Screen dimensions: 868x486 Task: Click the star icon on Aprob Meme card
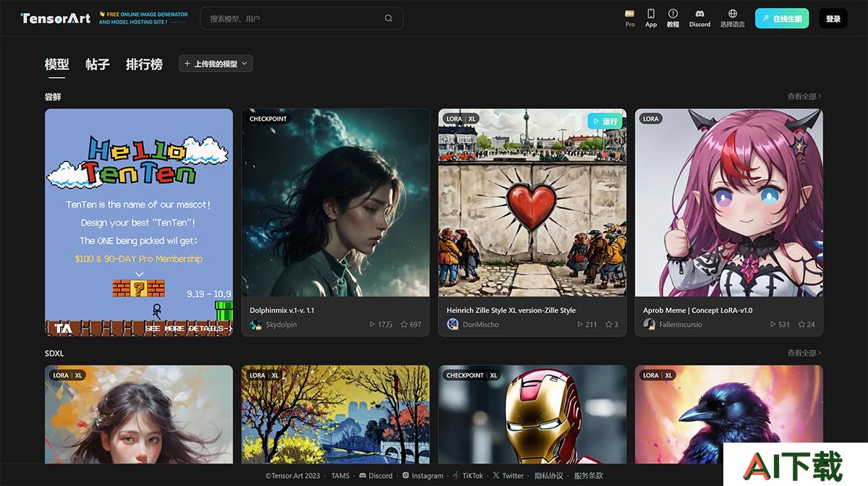(x=801, y=325)
